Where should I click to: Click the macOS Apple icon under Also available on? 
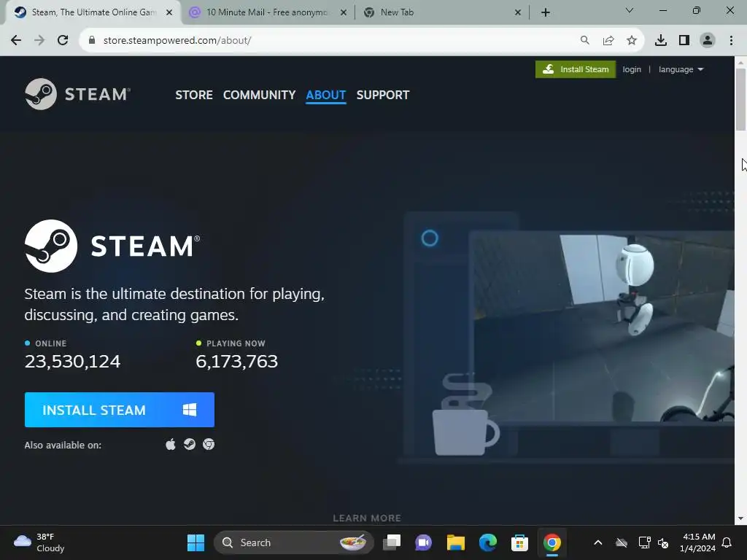pyautogui.click(x=171, y=444)
